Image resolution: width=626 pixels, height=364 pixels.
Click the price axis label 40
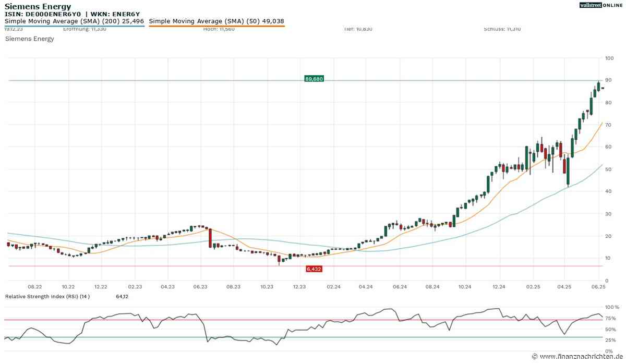[x=608, y=191]
